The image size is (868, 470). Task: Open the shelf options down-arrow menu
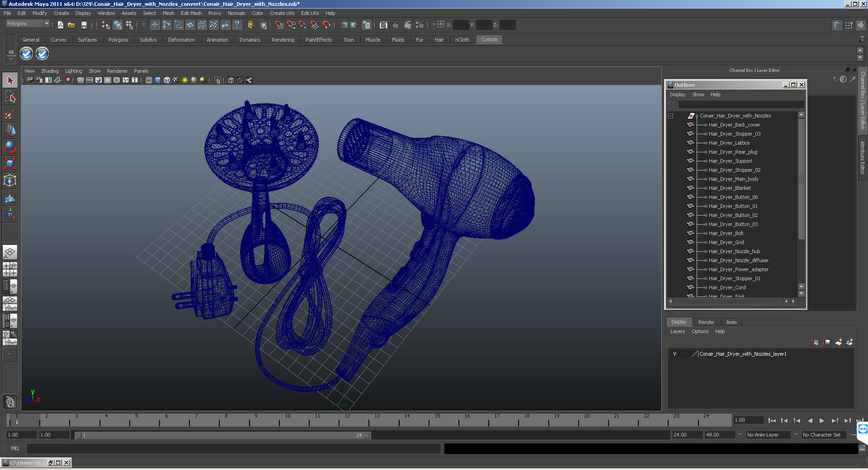[11, 59]
